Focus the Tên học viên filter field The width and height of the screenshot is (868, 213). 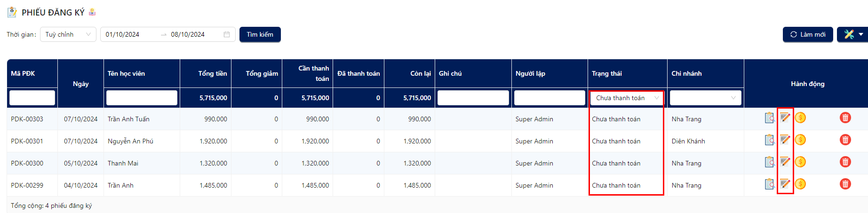click(x=142, y=98)
